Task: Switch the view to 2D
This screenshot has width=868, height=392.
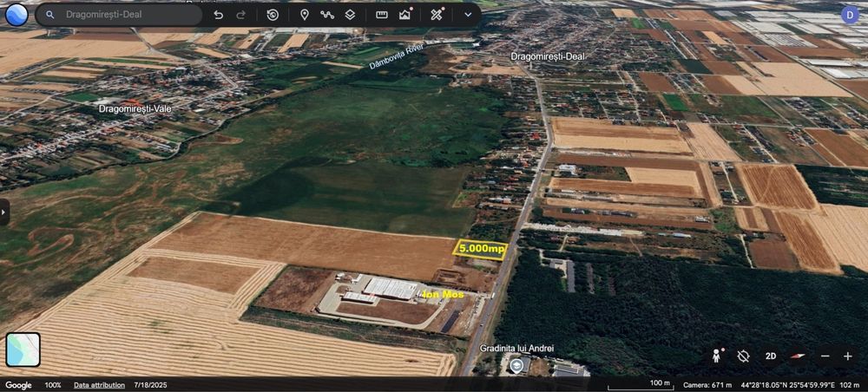Action: click(x=771, y=356)
